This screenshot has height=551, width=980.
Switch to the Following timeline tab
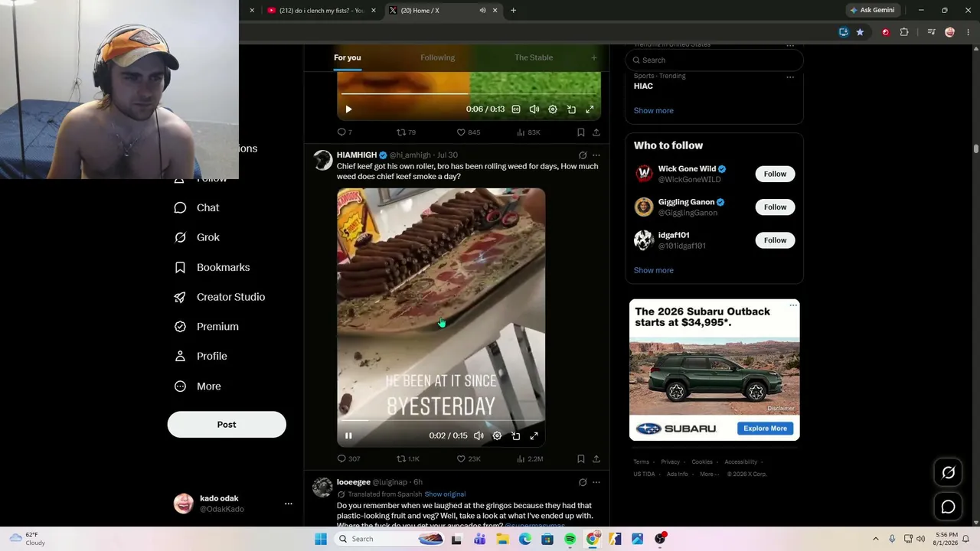click(437, 58)
